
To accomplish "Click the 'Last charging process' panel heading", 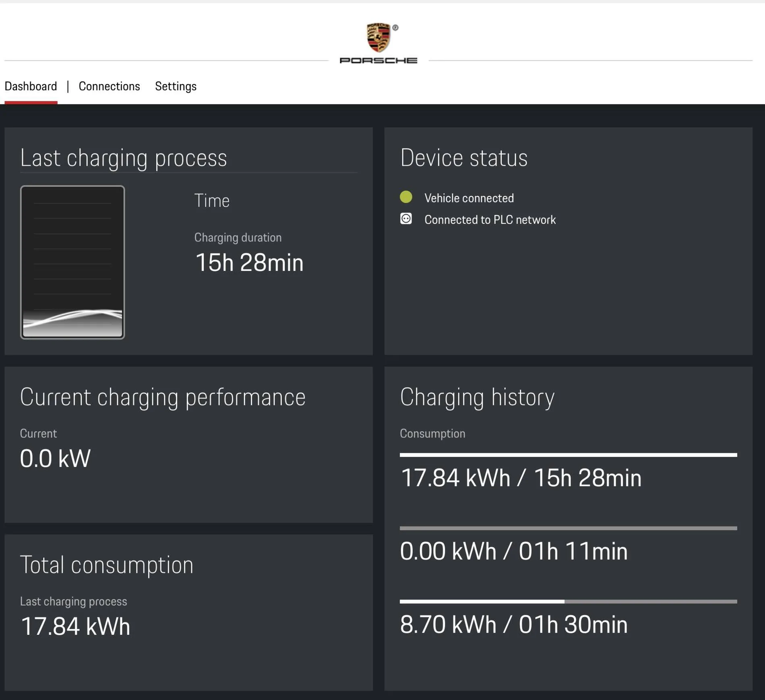I will click(x=124, y=158).
